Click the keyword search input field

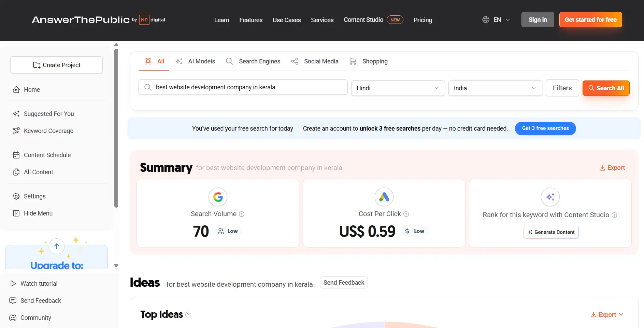pyautogui.click(x=243, y=87)
